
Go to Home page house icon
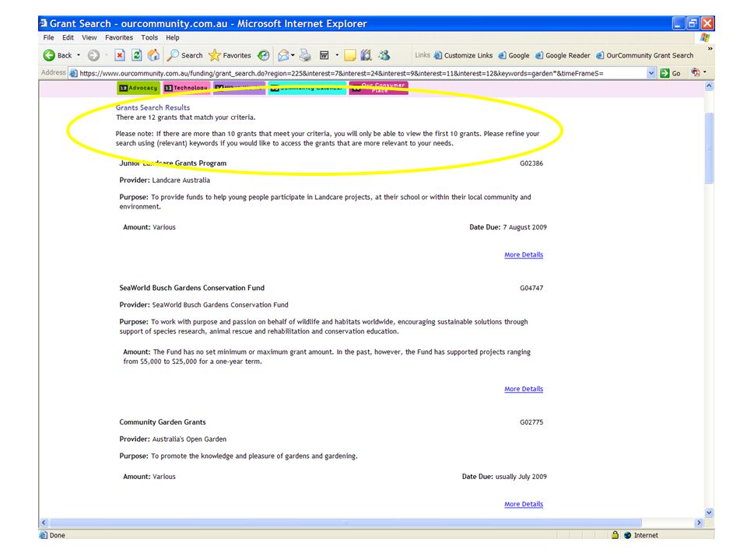[x=153, y=55]
